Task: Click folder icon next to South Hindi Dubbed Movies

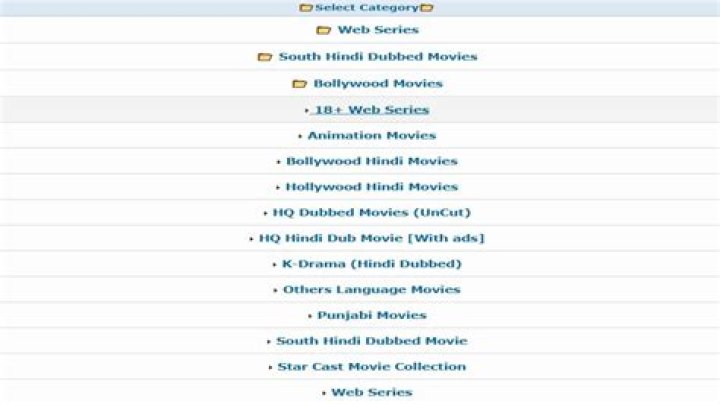Action: point(264,57)
